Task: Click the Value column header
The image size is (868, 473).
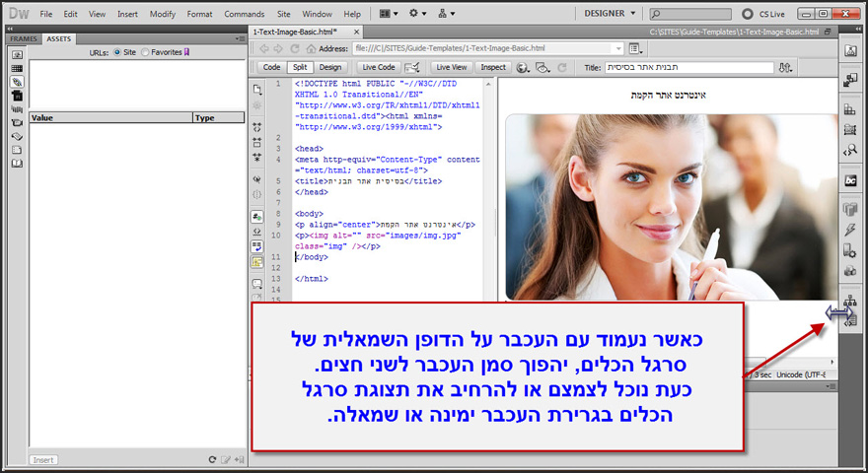Action: click(110, 118)
